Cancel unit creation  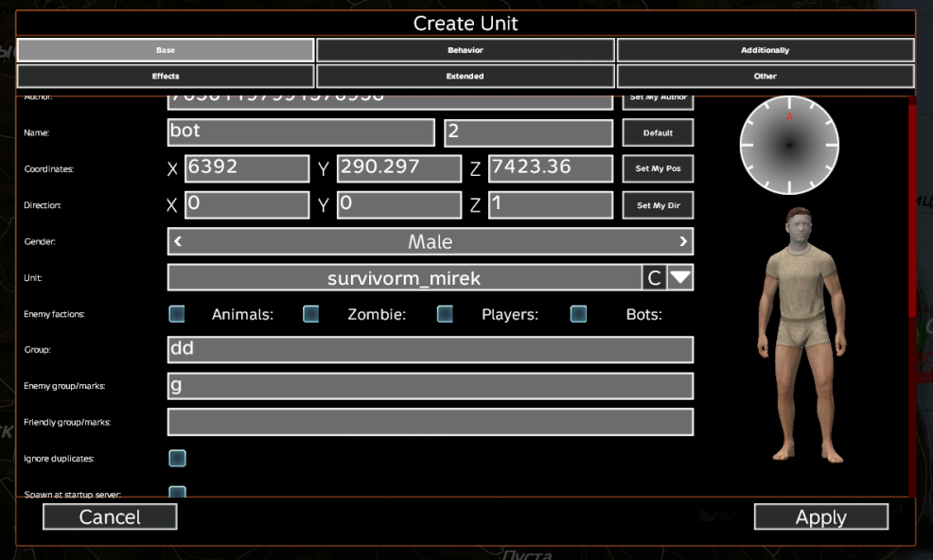coord(110,516)
